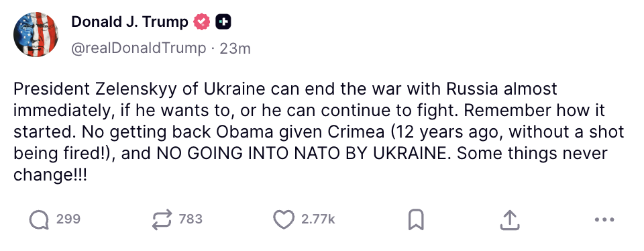The height and width of the screenshot is (251, 644).
Task: Open Donald J. Trump's profile avatar
Action: pyautogui.click(x=36, y=34)
